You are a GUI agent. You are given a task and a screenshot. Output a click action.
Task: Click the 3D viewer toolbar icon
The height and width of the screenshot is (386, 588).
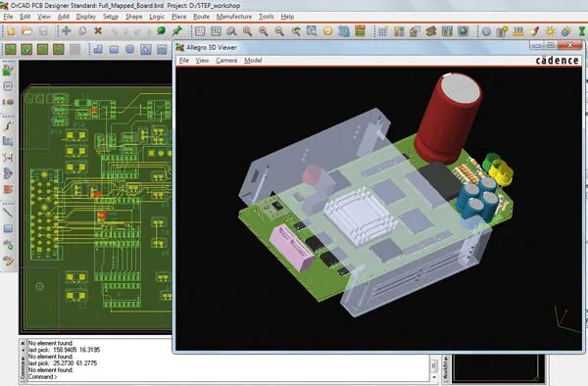(x=344, y=31)
